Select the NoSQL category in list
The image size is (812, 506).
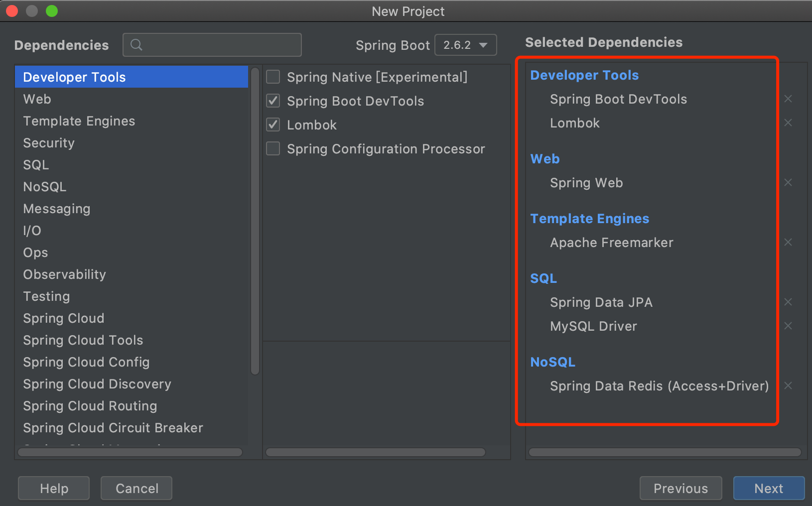pyautogui.click(x=132, y=186)
